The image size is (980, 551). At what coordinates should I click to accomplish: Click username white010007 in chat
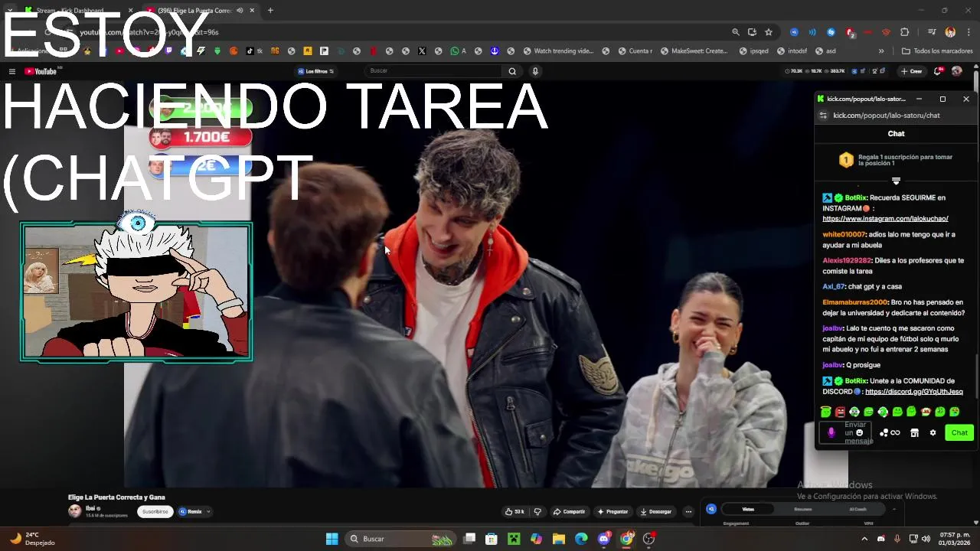[844, 234]
